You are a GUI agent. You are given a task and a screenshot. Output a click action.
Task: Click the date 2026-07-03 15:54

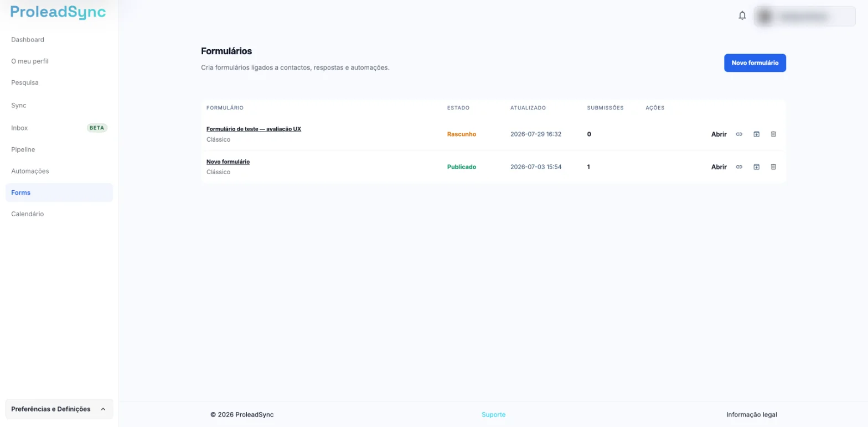tap(536, 166)
